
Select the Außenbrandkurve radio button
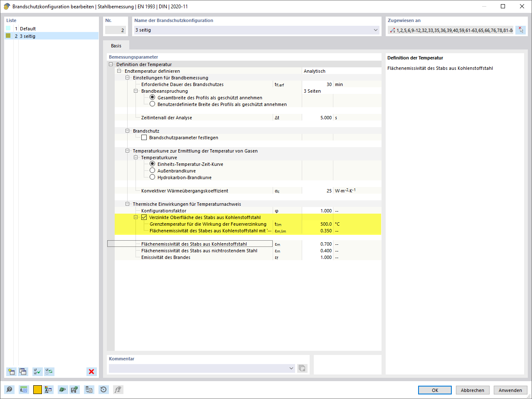tap(153, 170)
